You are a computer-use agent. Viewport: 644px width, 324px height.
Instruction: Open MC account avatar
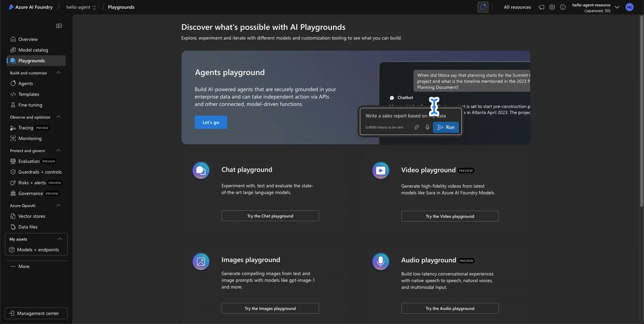coord(630,7)
